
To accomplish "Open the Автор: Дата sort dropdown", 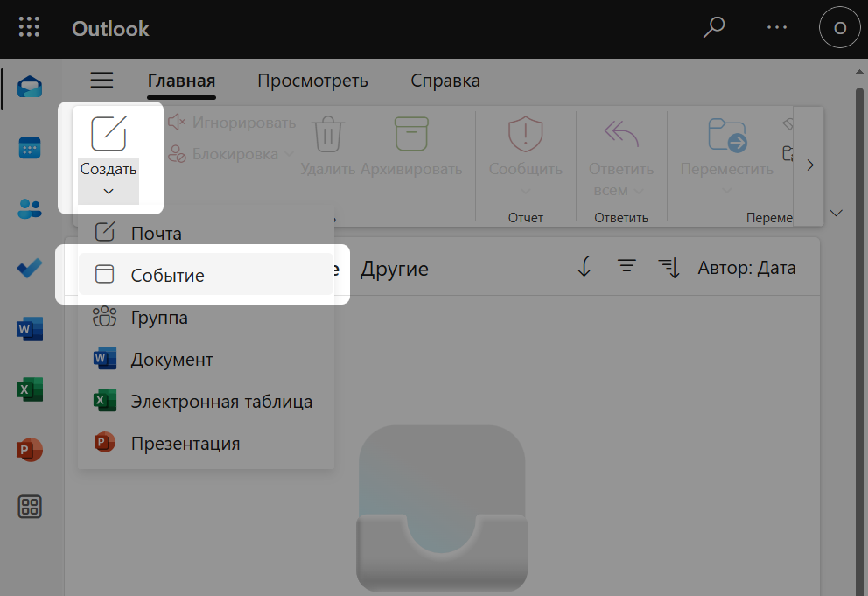I will tap(746, 268).
